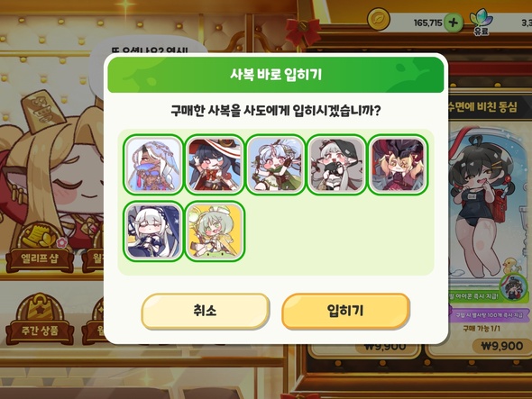
Task: Click the 입히기 confirm button
Action: click(x=345, y=311)
